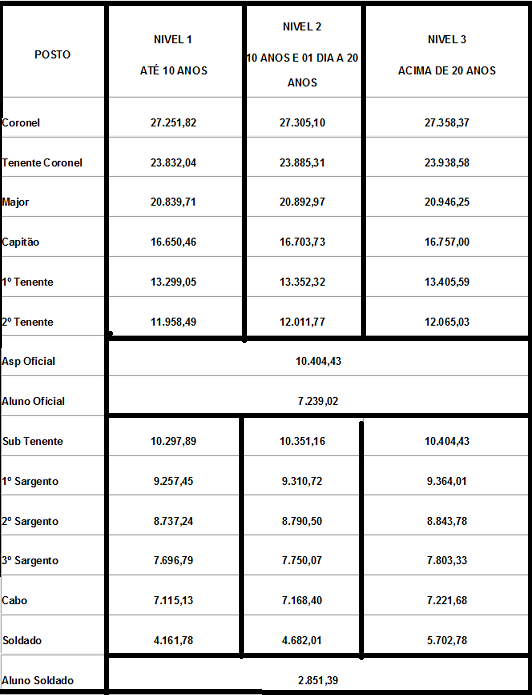Click Asp Oficial merged value 10.404,43
This screenshot has height=695, width=532.
(318, 361)
